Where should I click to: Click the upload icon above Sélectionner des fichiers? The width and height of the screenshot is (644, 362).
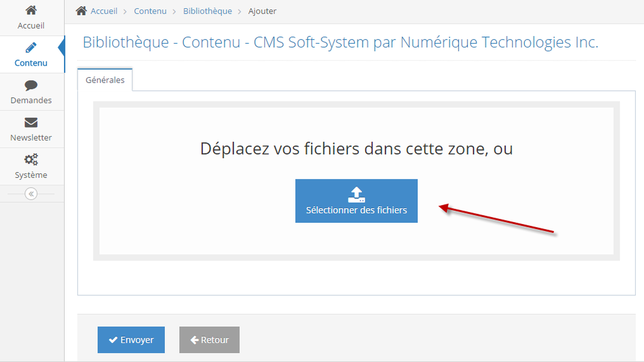356,194
